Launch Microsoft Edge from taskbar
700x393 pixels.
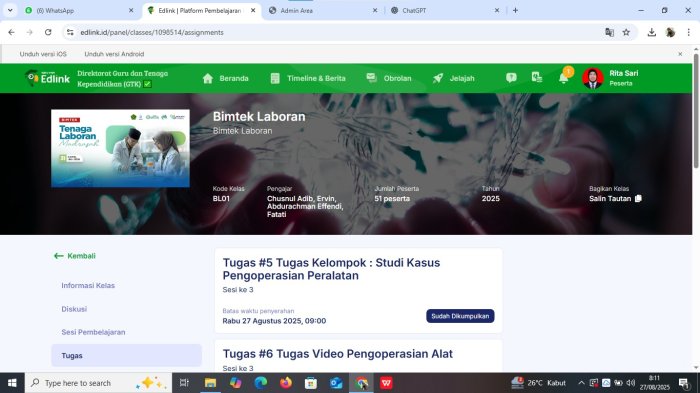click(x=261, y=383)
